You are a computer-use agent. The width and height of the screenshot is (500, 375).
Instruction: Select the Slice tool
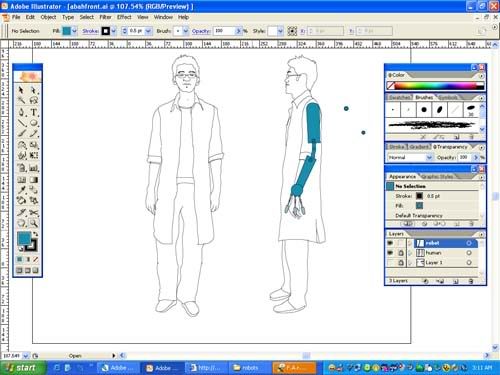click(21, 213)
